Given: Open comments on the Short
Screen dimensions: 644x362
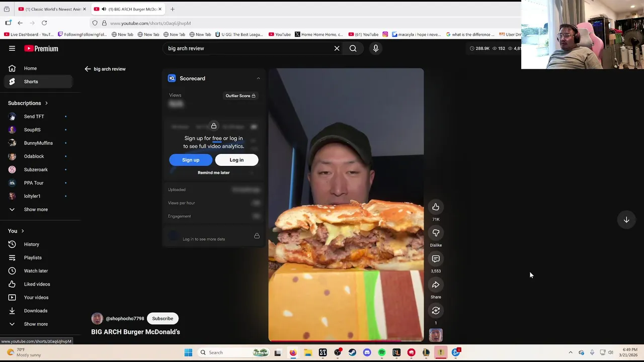Looking at the screenshot, I should click(x=436, y=259).
